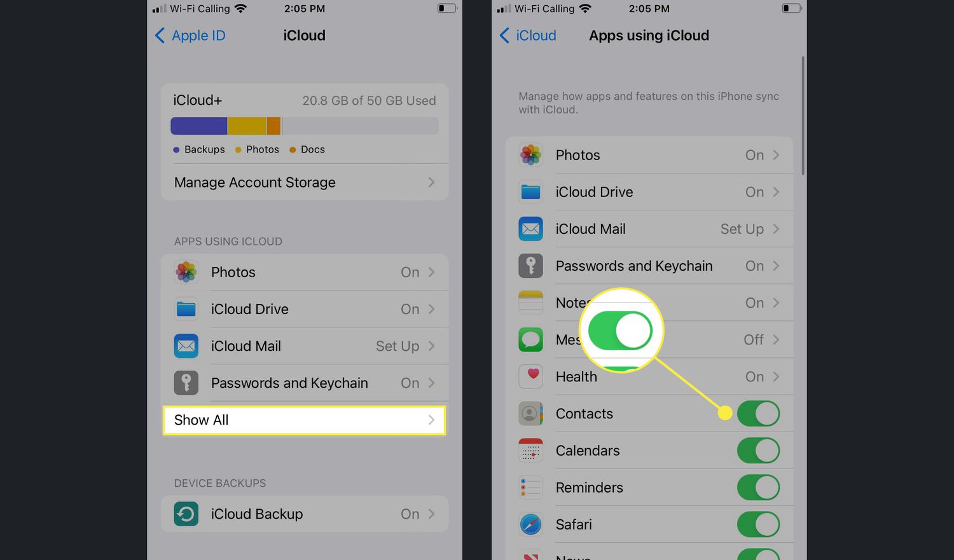This screenshot has width=954, height=560.
Task: Tap the Reminders list icon
Action: point(530,488)
